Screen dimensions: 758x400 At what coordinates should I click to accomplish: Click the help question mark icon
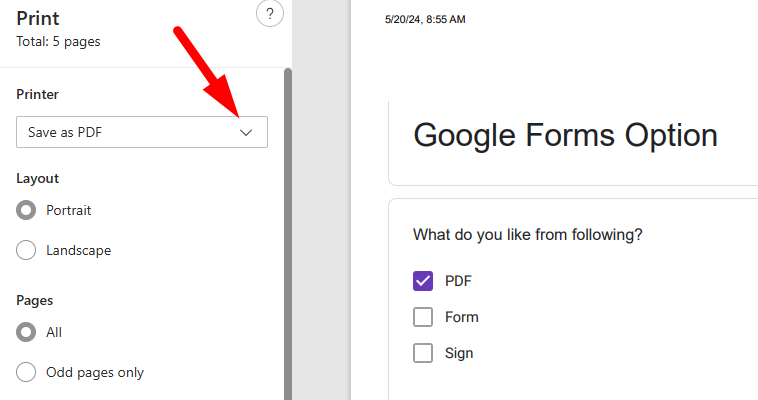click(269, 14)
